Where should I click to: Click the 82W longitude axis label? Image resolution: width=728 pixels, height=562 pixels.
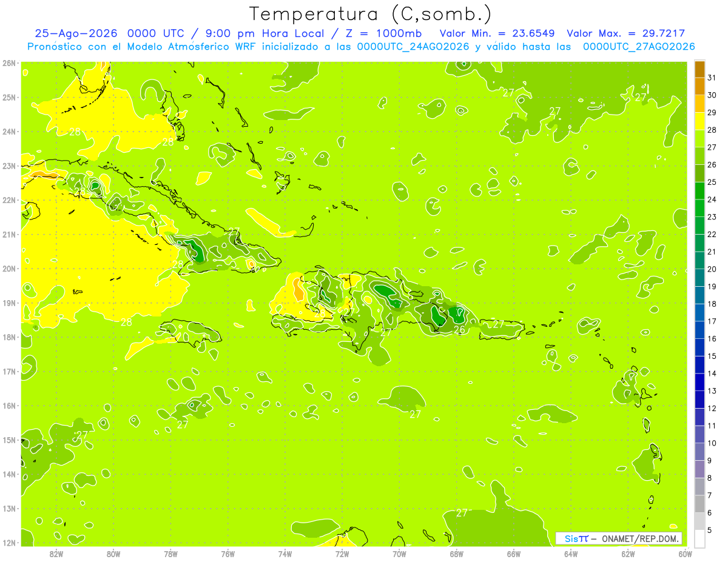pos(56,554)
